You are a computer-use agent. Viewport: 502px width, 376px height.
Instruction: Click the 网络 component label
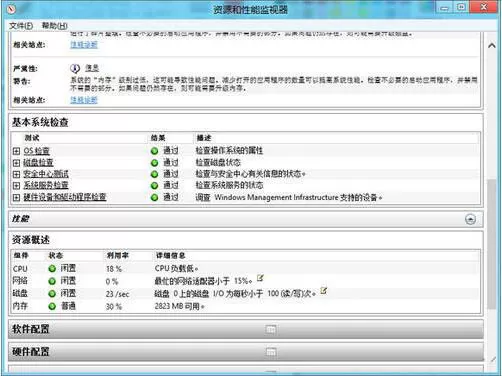[x=20, y=281]
